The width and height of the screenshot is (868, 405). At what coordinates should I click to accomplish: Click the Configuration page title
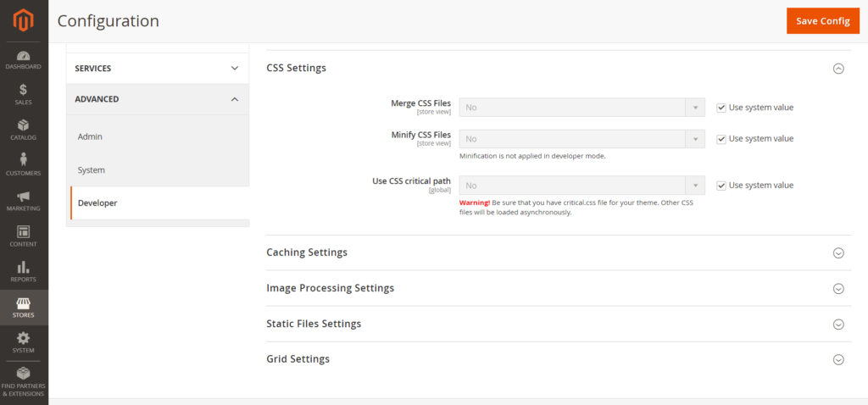[x=108, y=21]
